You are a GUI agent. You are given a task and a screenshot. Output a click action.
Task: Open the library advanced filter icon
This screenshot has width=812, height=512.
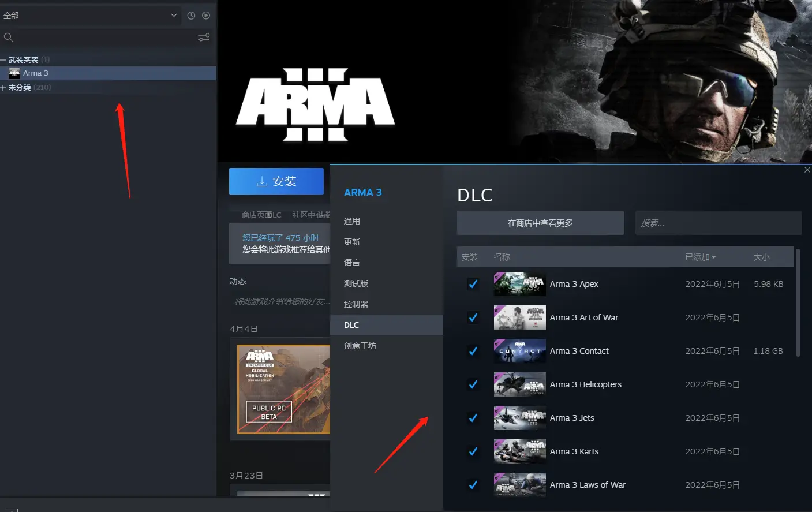tap(204, 38)
